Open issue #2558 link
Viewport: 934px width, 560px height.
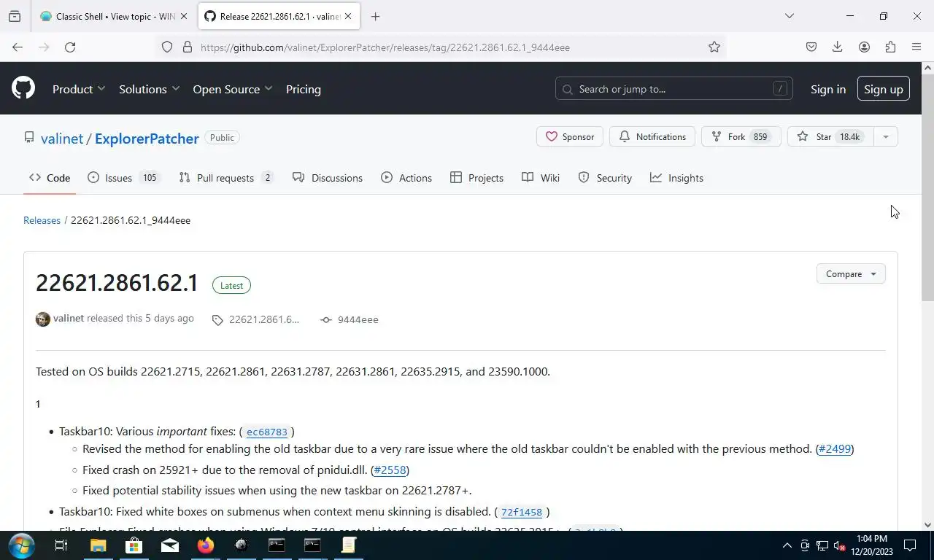390,470
